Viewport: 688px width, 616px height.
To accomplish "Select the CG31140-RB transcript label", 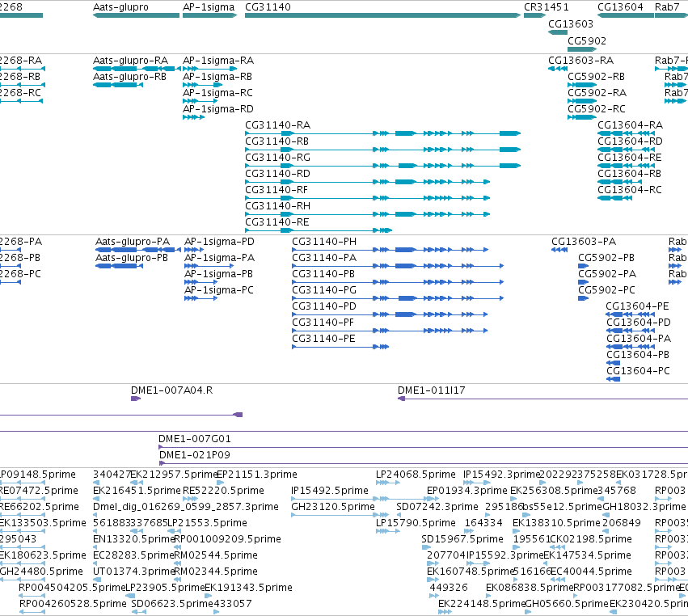I will [276, 141].
